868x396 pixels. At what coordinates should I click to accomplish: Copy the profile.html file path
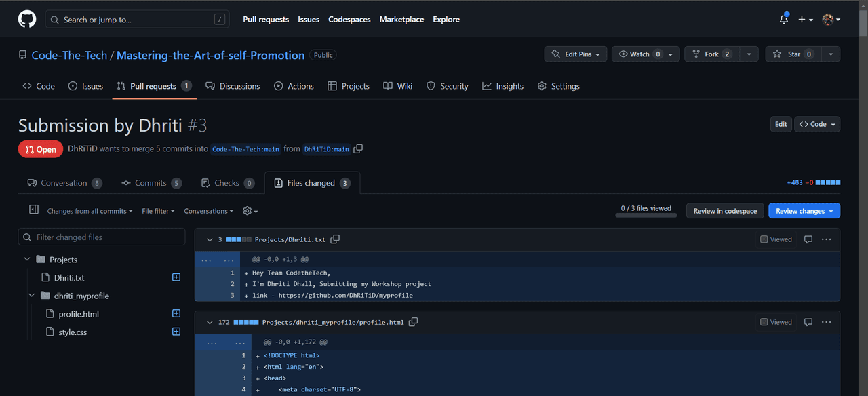tap(413, 322)
